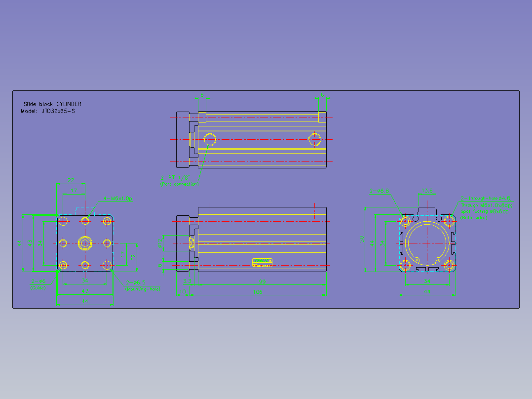The image size is (532, 399).
Task: Click the '106' overall length dimension
Action: [x=258, y=292]
